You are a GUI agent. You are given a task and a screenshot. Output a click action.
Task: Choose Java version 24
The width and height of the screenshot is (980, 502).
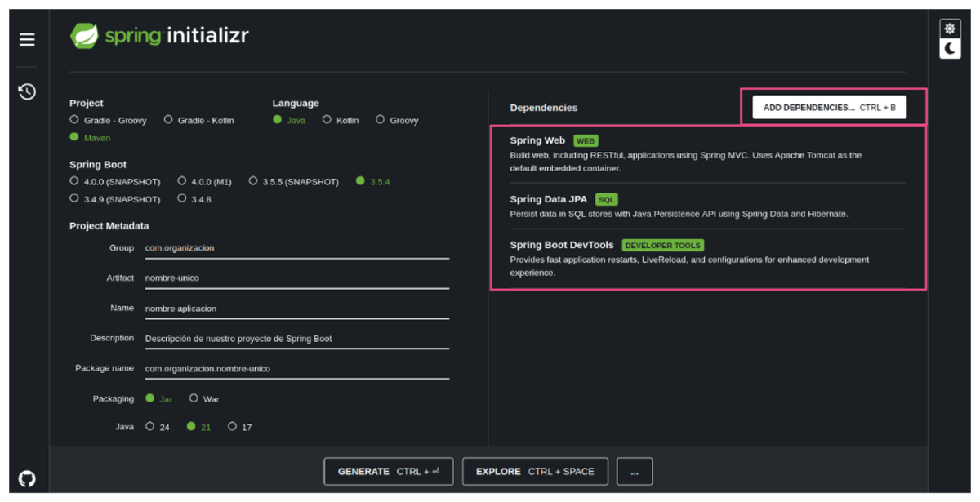[x=158, y=427]
